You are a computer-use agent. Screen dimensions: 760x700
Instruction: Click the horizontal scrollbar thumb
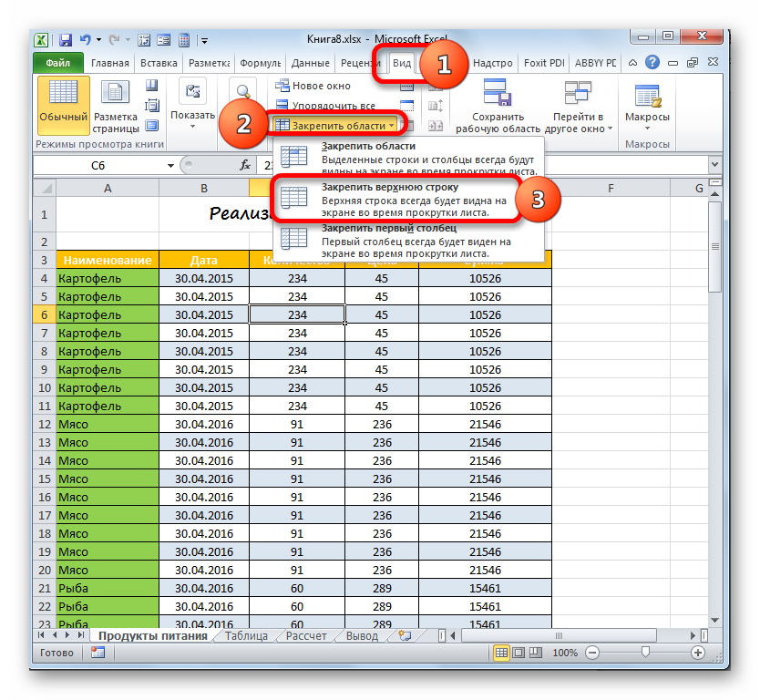[559, 635]
